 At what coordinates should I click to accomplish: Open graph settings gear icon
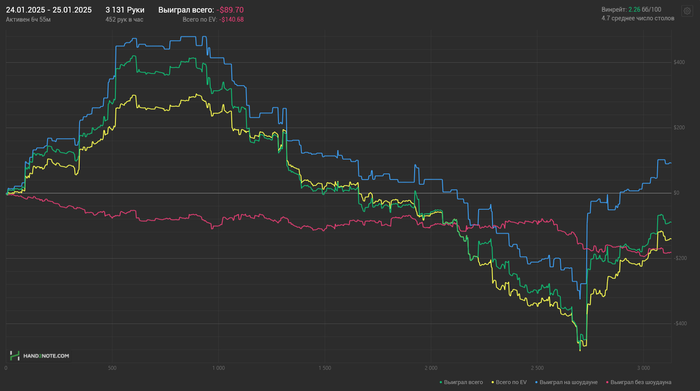(687, 11)
